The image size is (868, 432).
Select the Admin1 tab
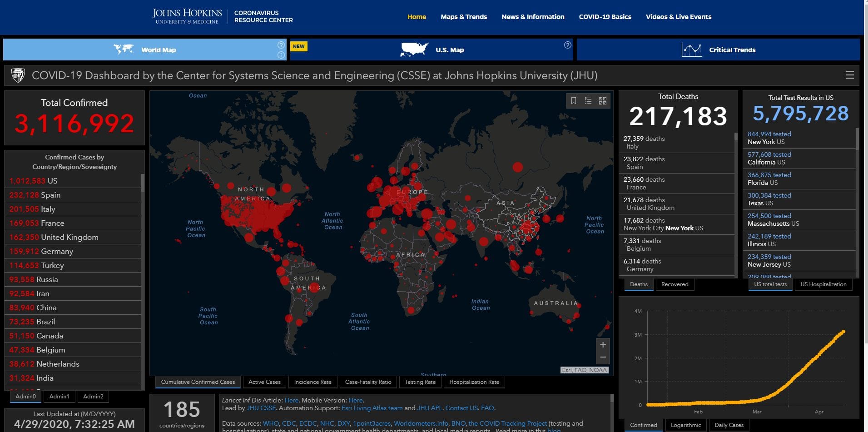click(x=60, y=397)
